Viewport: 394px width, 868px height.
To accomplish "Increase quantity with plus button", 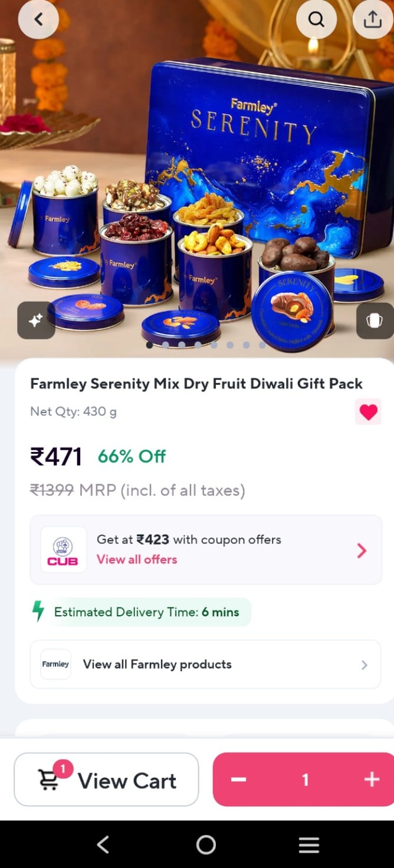I will pos(372,780).
